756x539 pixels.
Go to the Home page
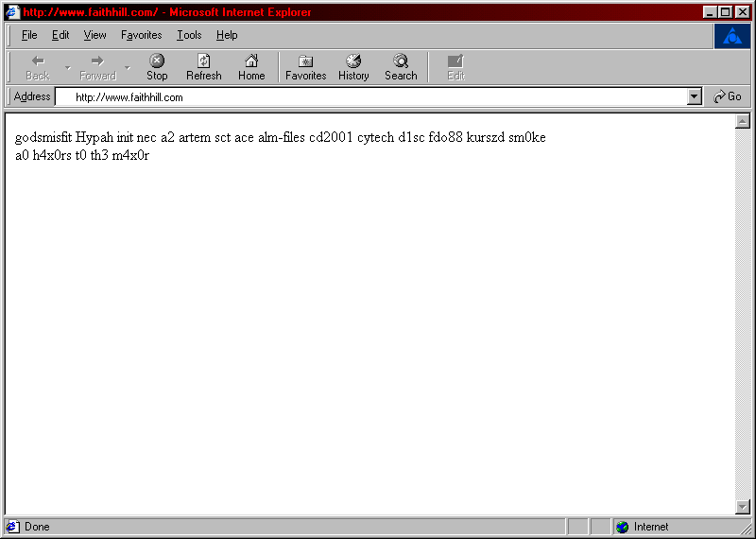coord(251,67)
